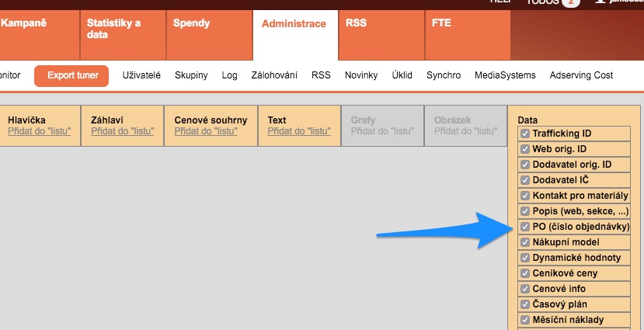The height and width of the screenshot is (330, 644).
Task: Open the TODOs counter badge
Action: pyautogui.click(x=569, y=3)
